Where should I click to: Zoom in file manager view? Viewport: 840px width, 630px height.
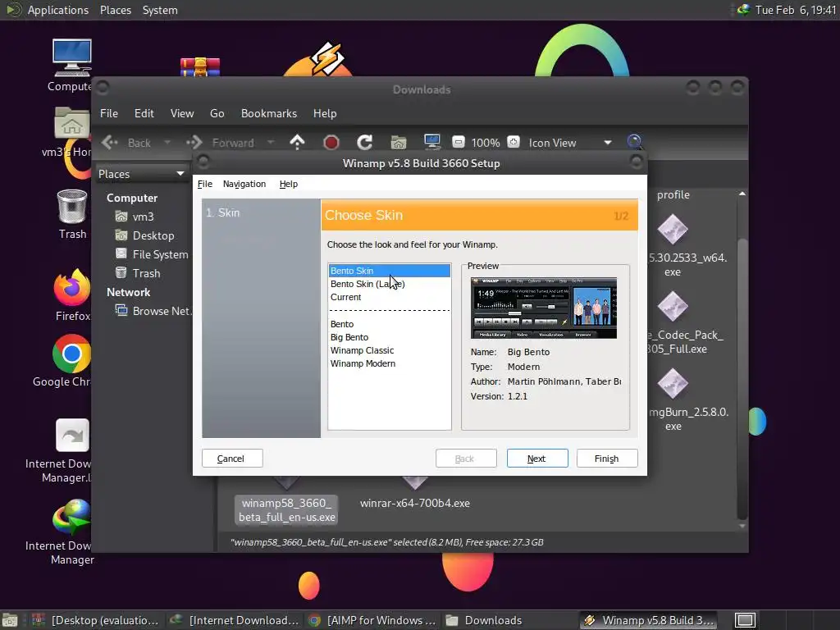click(514, 142)
